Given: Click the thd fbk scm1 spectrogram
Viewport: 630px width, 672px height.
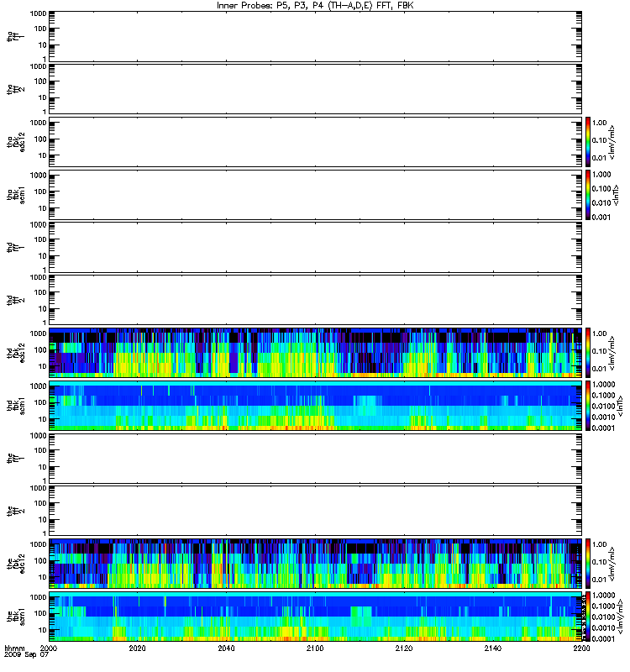Looking at the screenshot, I should pyautogui.click(x=315, y=406).
